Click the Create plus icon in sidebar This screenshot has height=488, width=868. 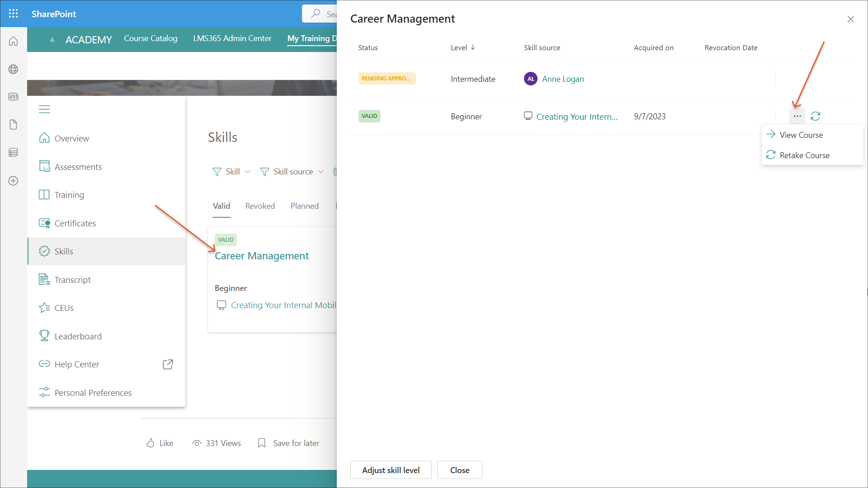pyautogui.click(x=14, y=181)
